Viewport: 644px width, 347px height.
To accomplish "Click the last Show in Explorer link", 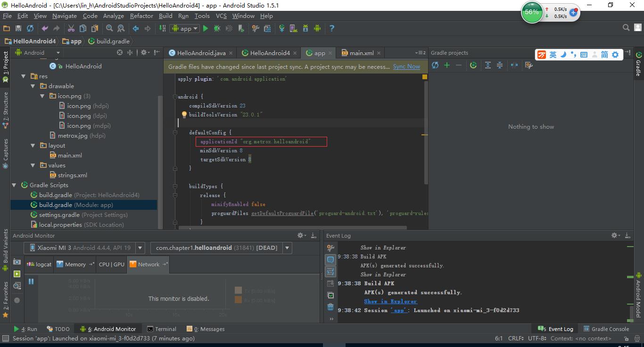I will pyautogui.click(x=390, y=301).
